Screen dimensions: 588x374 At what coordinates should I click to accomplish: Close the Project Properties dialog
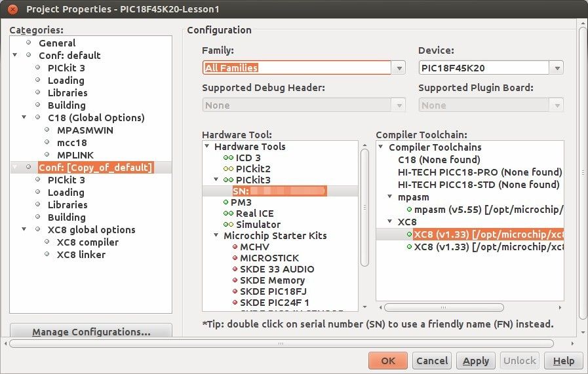[x=12, y=9]
